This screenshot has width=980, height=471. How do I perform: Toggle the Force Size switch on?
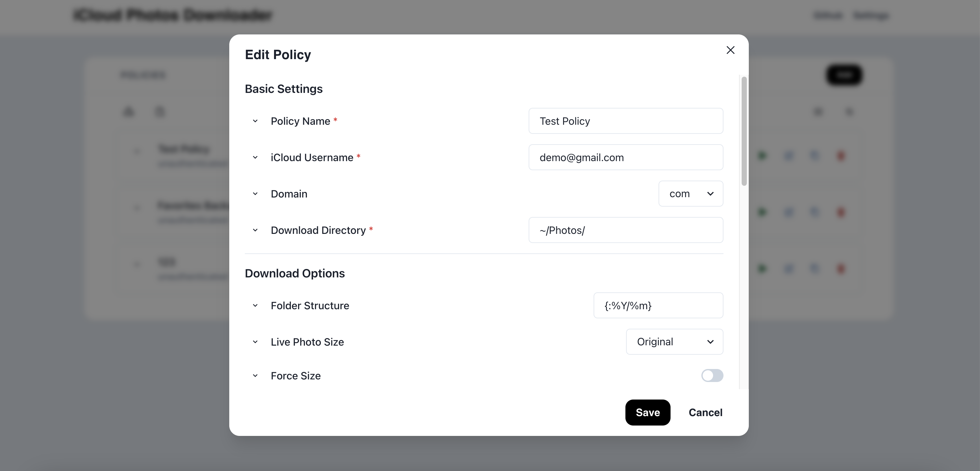[x=712, y=376]
